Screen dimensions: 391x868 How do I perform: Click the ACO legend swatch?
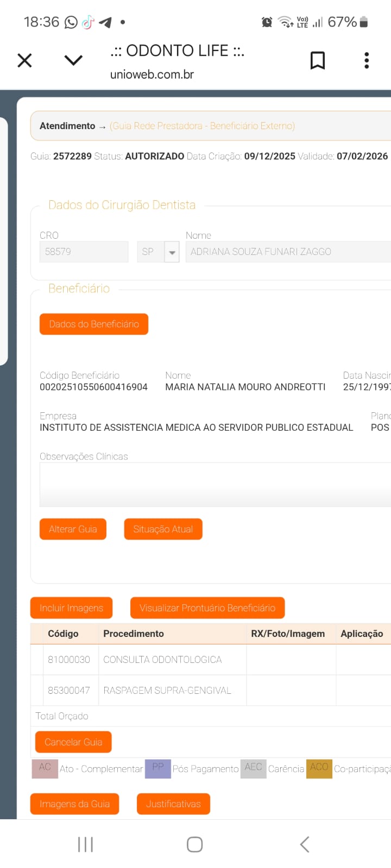point(319,768)
